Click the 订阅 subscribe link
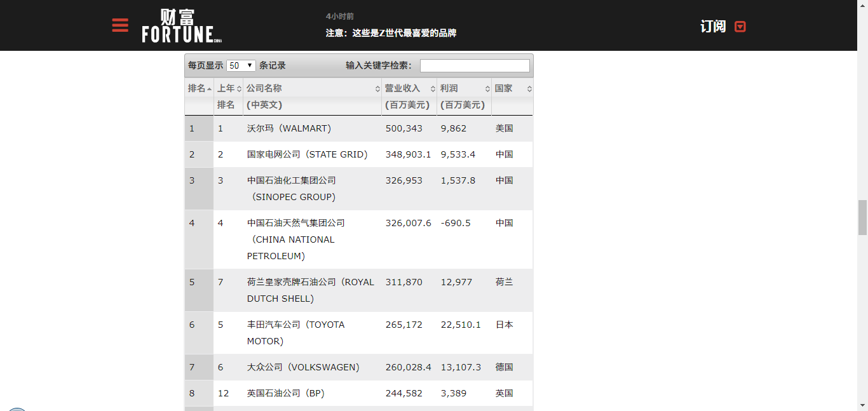868x411 pixels. (713, 26)
